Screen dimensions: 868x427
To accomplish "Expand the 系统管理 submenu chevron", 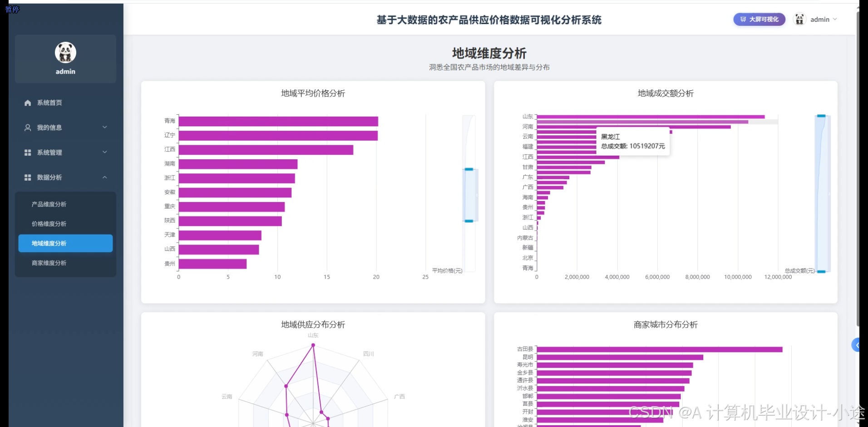I will [105, 152].
